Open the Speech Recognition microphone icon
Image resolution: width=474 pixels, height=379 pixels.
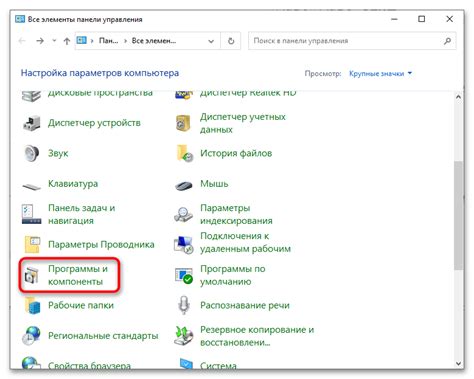pyautogui.click(x=183, y=305)
